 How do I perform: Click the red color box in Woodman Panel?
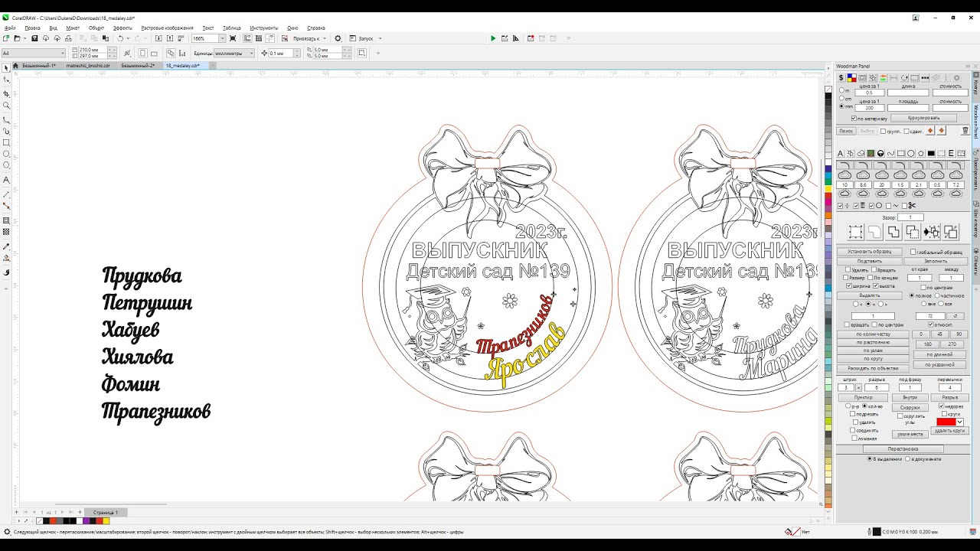[946, 422]
